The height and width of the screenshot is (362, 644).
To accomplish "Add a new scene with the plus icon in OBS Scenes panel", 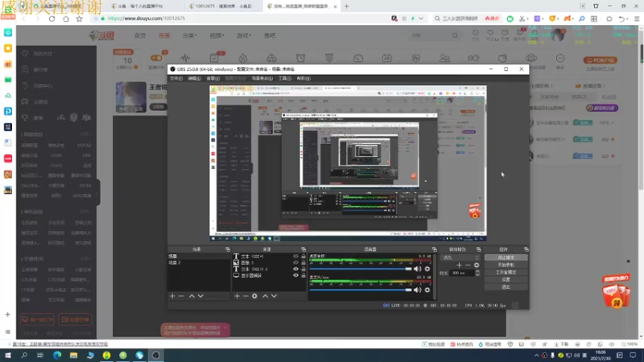I will (x=172, y=296).
